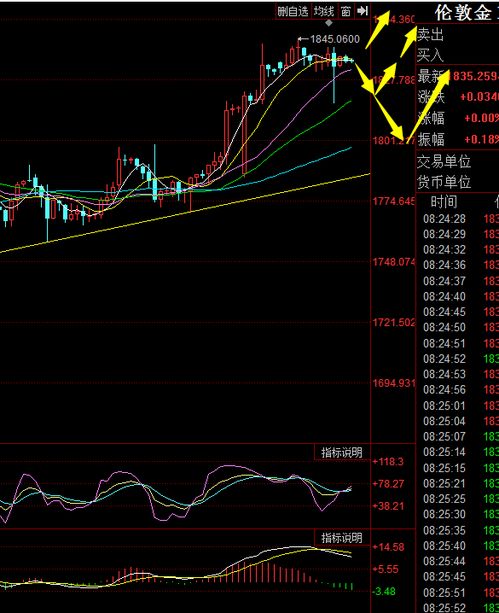Click the 1845.0600 high price label
499x613 pixels.
click(334, 39)
